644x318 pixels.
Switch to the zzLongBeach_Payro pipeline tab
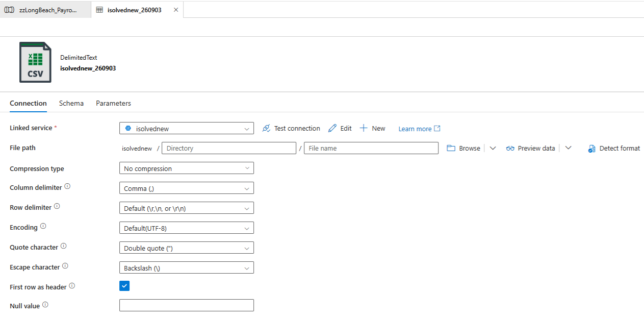[x=46, y=10]
